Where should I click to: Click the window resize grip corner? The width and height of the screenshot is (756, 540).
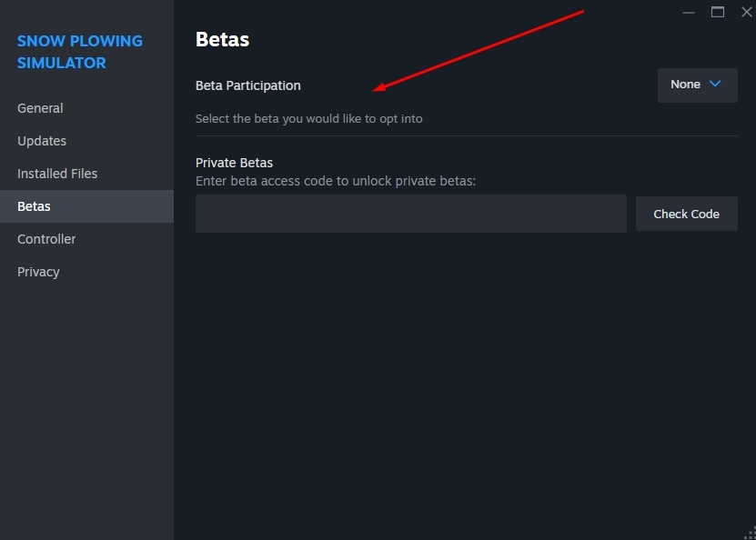point(749,534)
